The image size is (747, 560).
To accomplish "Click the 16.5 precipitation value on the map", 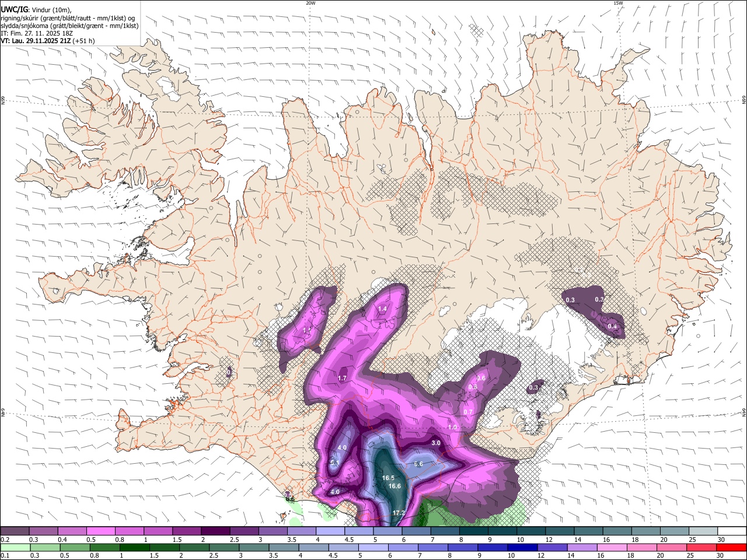I will (388, 478).
